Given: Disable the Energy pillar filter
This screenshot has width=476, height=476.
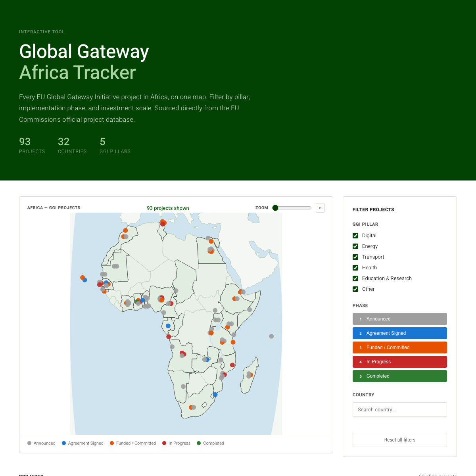Looking at the screenshot, I should 355,246.
